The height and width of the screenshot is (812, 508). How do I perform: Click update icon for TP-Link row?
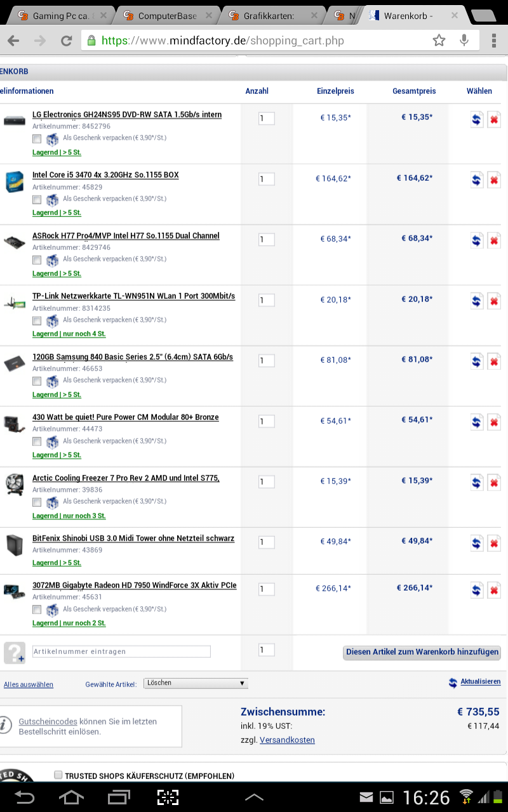[477, 301]
